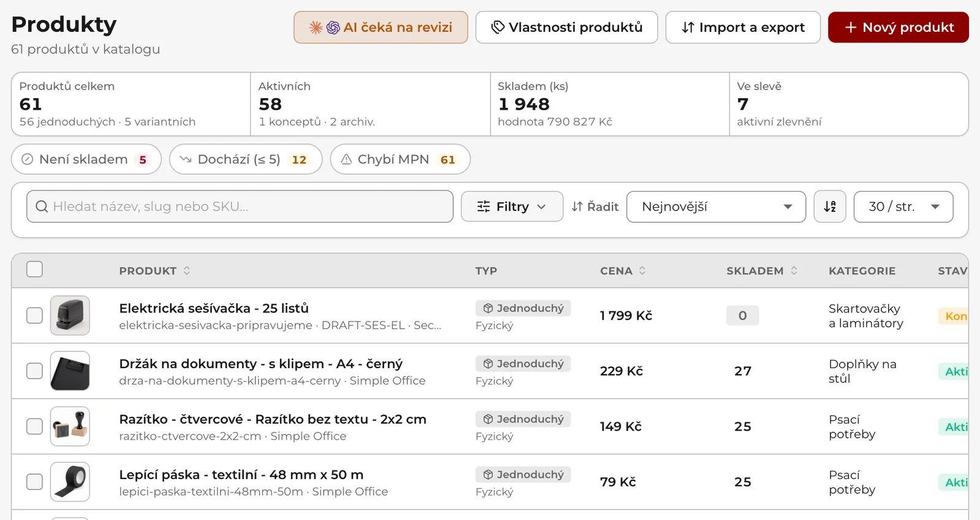980x520 pixels.
Task: Click the Ve slevě 7 stat card
Action: (848, 104)
